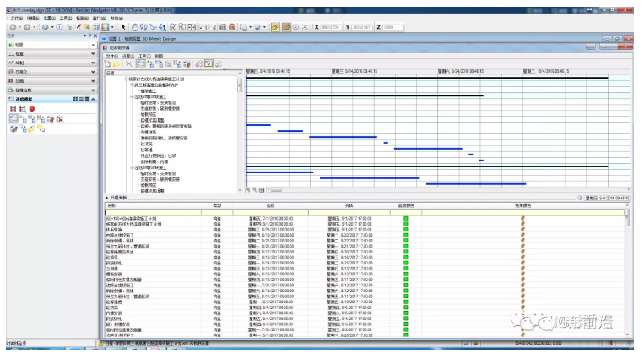Toggle circle snap icon next to X icon

click(295, 27)
